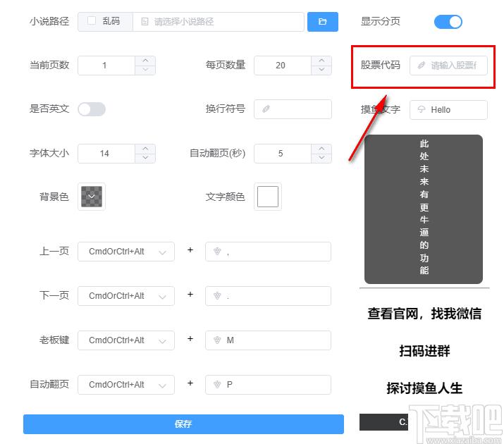This screenshot has height=444, width=504.
Task: Click the 摸鱼文字 Hello field
Action: pyautogui.click(x=448, y=110)
